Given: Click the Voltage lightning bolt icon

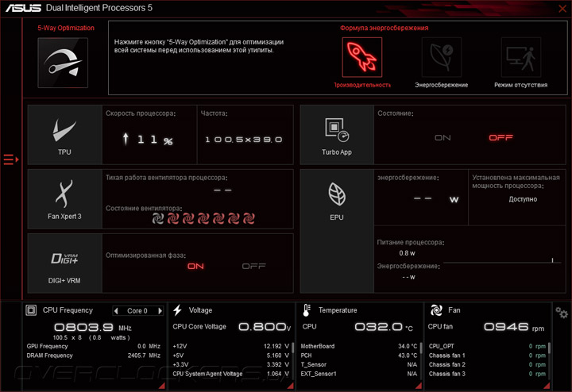Looking at the screenshot, I should (x=178, y=310).
